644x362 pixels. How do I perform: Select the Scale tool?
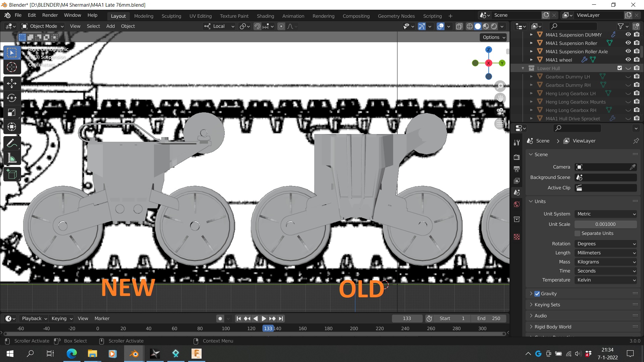(x=12, y=112)
